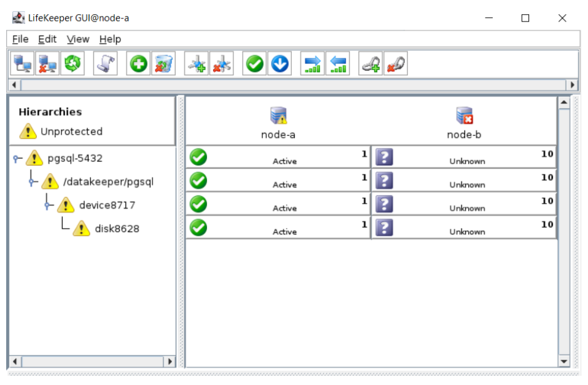The image size is (588, 385).
Task: Click the node-b column header label
Action: click(x=465, y=135)
